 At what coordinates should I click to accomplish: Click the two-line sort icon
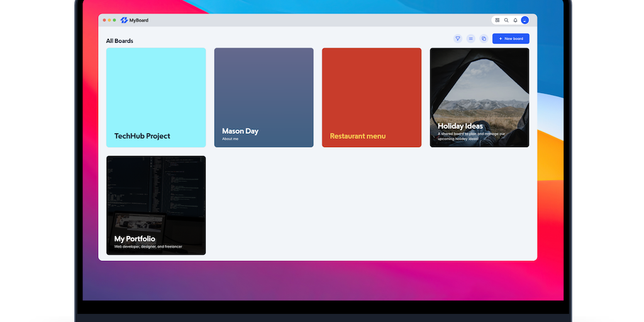(470, 39)
